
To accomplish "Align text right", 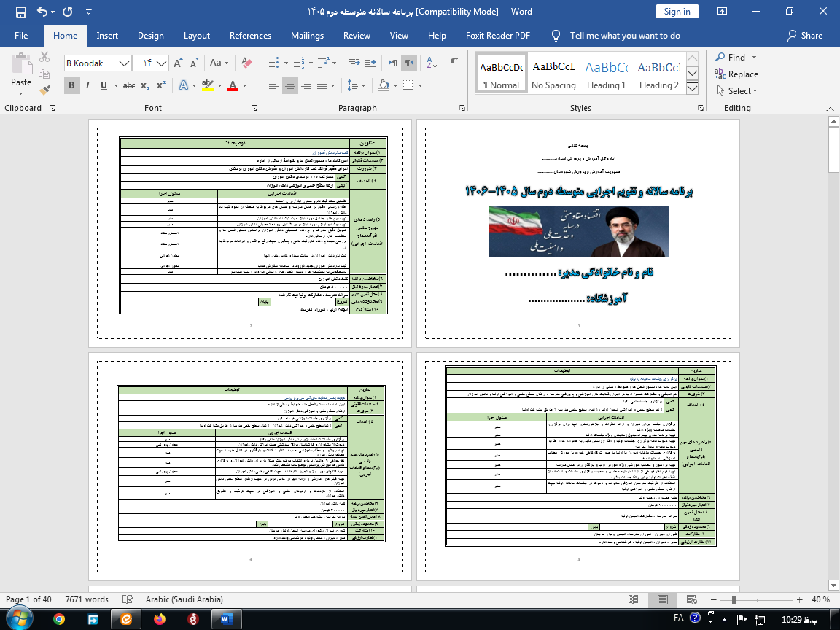I will pyautogui.click(x=306, y=85).
